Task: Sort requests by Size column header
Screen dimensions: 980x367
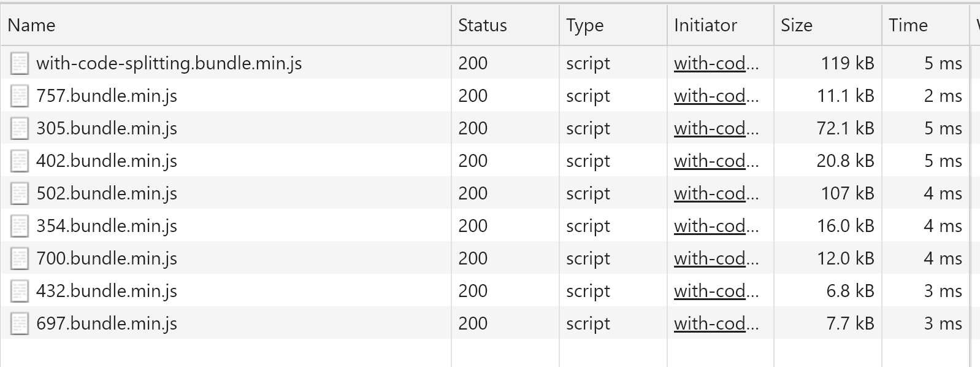Action: pyautogui.click(x=828, y=25)
